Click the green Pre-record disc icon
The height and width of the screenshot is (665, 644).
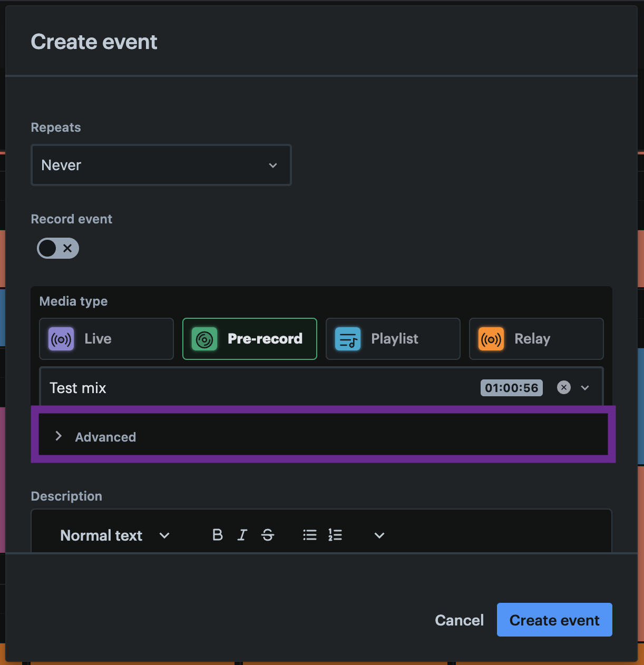tap(204, 339)
